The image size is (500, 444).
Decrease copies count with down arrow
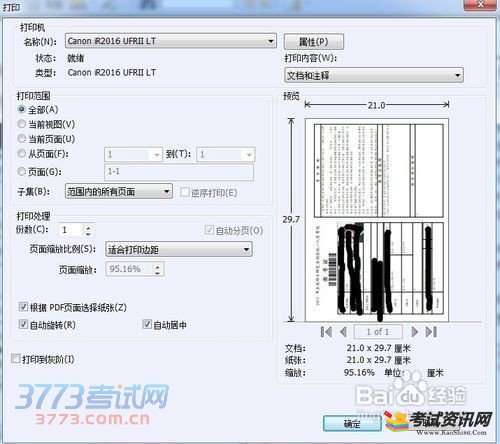[x=88, y=234]
